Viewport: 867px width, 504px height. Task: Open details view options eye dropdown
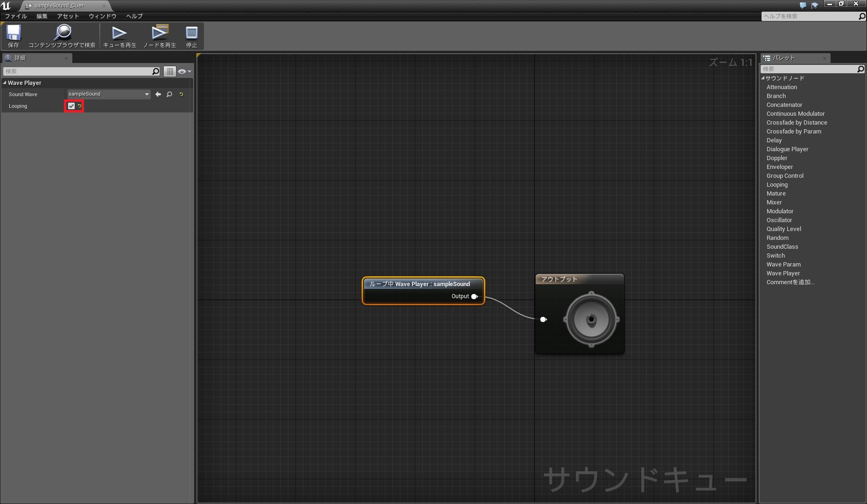coord(184,71)
